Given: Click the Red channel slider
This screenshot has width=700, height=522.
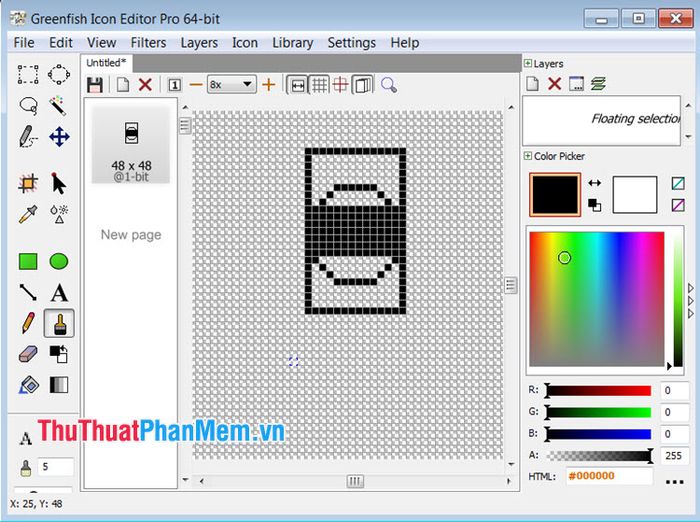Looking at the screenshot, I should point(598,391).
